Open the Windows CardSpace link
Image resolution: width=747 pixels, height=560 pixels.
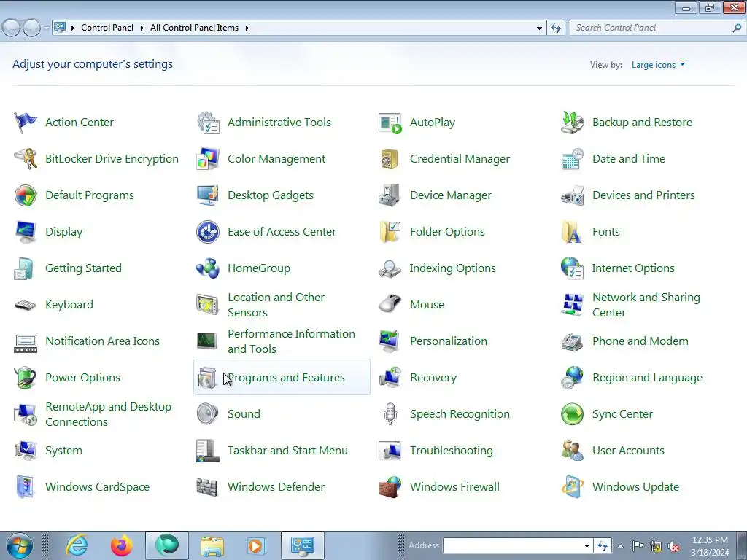click(x=97, y=486)
